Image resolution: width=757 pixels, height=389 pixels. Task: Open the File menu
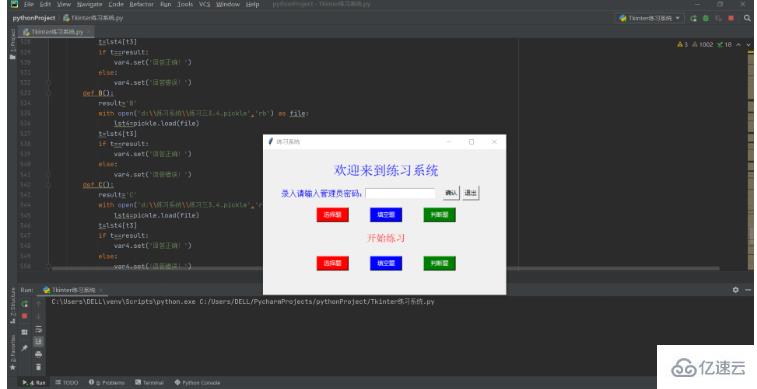(28, 4)
